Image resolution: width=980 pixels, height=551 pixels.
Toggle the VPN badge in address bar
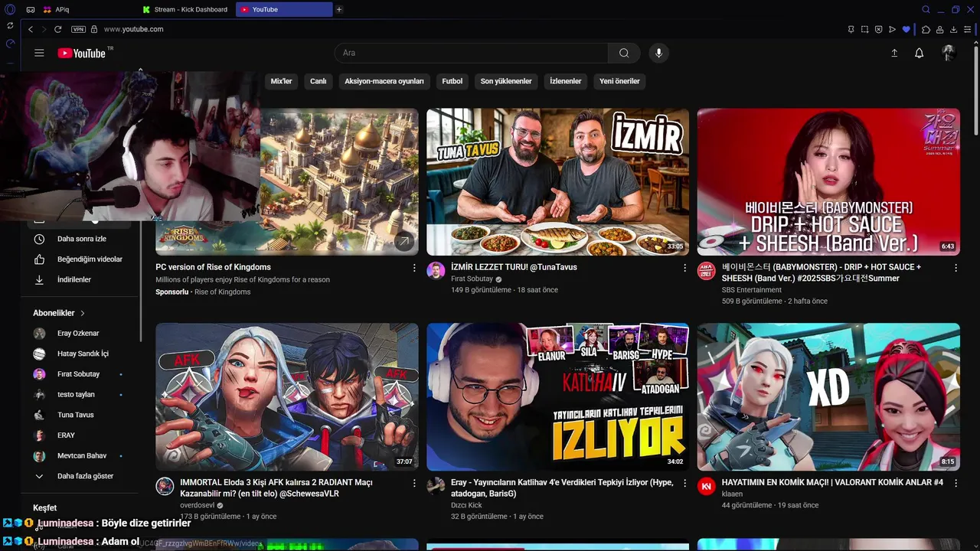coord(78,29)
